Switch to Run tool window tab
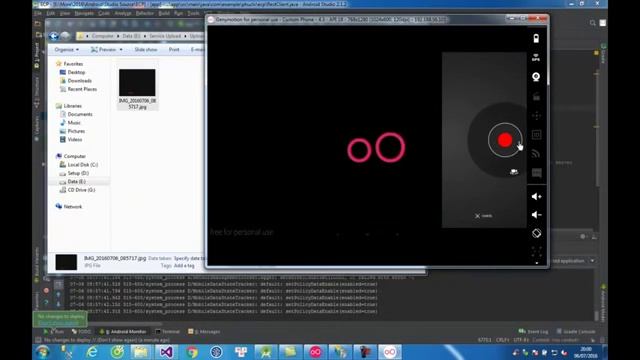The height and width of the screenshot is (360, 640). [54, 332]
